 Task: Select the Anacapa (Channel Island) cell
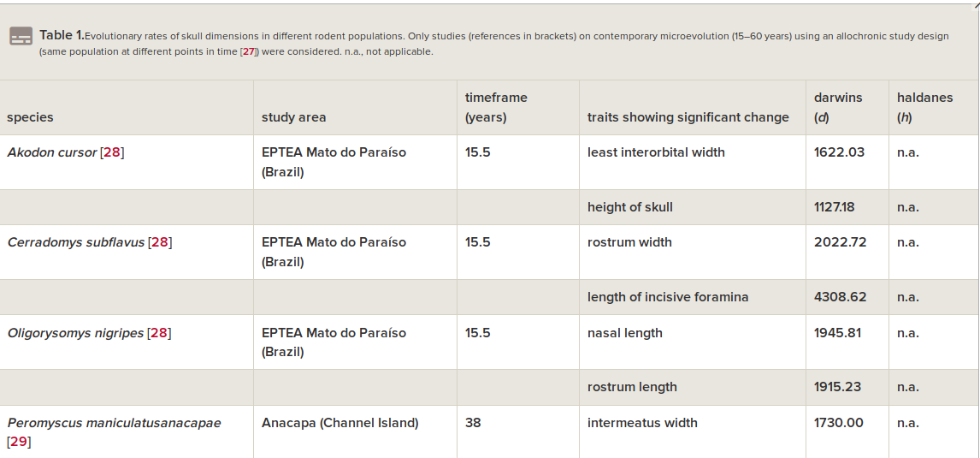[356, 431]
